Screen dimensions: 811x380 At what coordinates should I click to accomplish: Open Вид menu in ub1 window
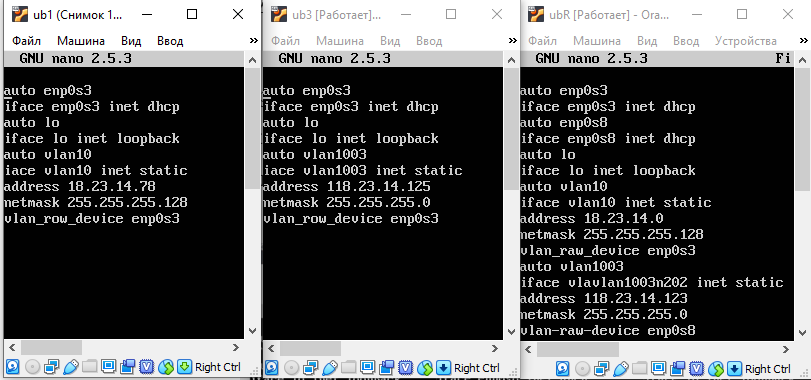(131, 41)
